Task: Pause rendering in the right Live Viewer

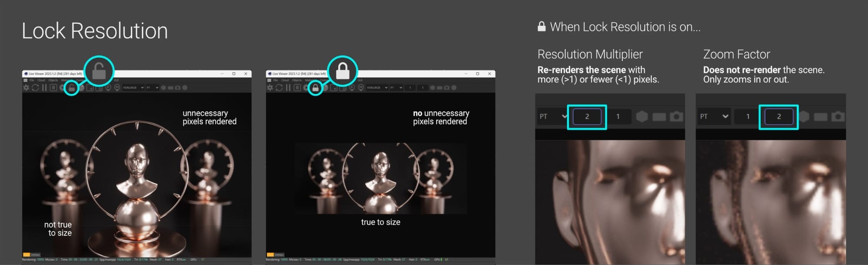Action: point(288,88)
